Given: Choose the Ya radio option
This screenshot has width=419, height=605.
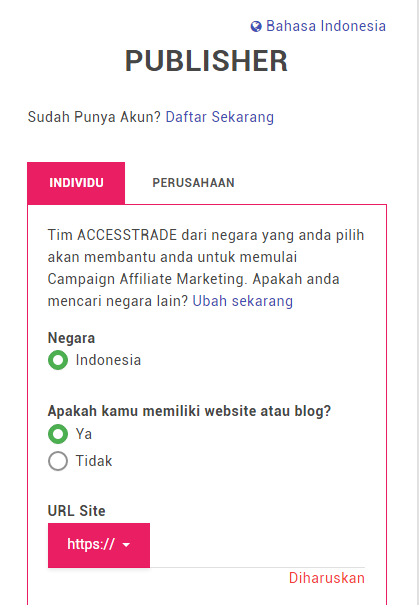Looking at the screenshot, I should pos(58,434).
